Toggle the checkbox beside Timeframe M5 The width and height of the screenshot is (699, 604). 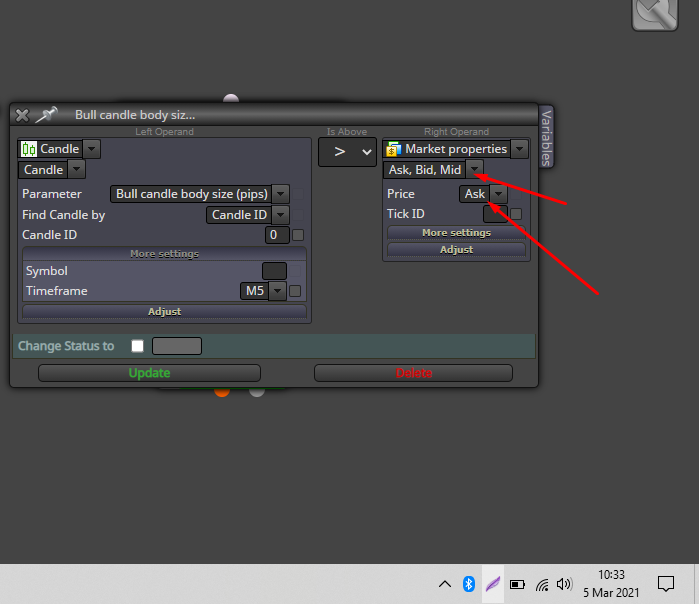coord(295,291)
